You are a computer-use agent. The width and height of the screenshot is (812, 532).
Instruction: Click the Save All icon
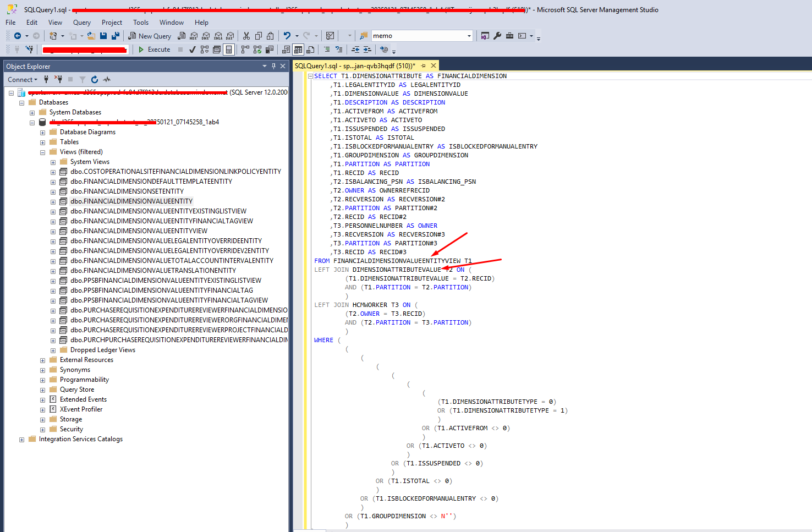(116, 36)
